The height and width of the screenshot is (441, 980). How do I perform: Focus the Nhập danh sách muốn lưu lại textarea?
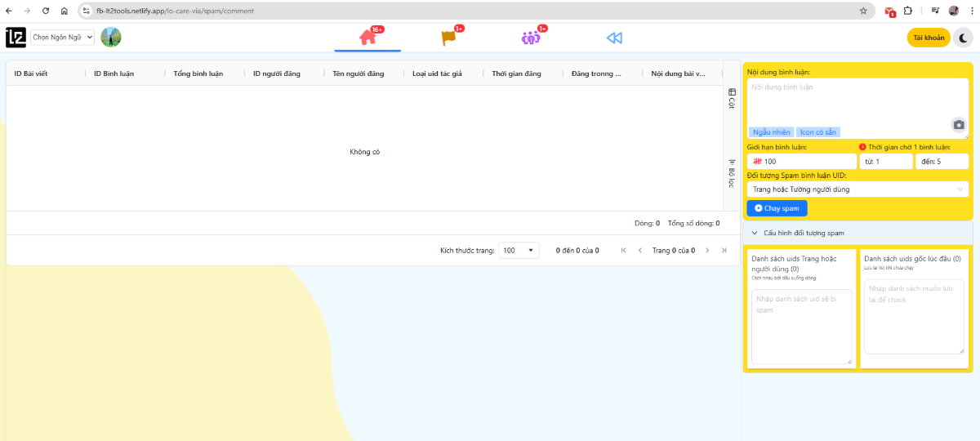coord(915,317)
